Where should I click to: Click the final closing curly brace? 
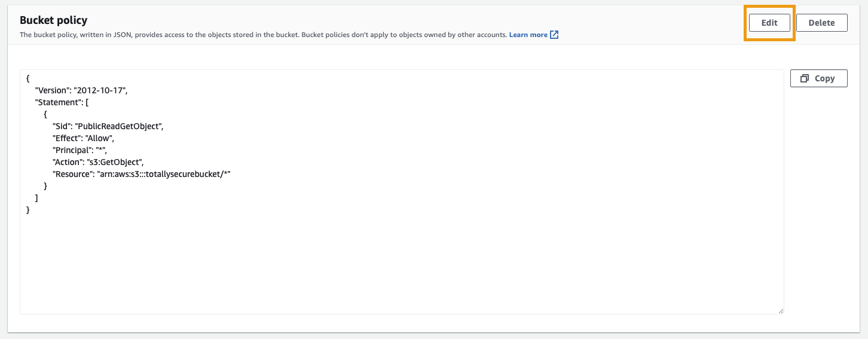[28, 210]
